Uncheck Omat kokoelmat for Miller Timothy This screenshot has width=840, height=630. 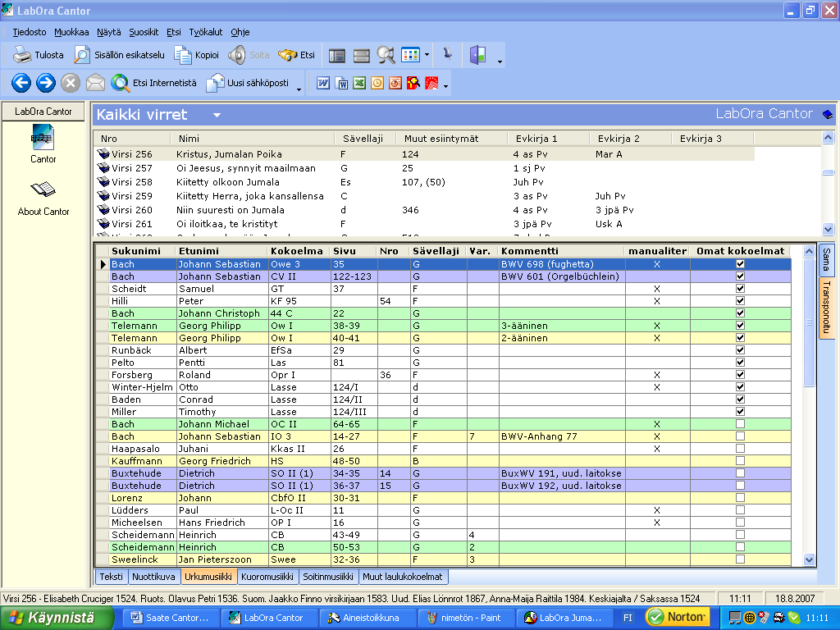coord(741,412)
